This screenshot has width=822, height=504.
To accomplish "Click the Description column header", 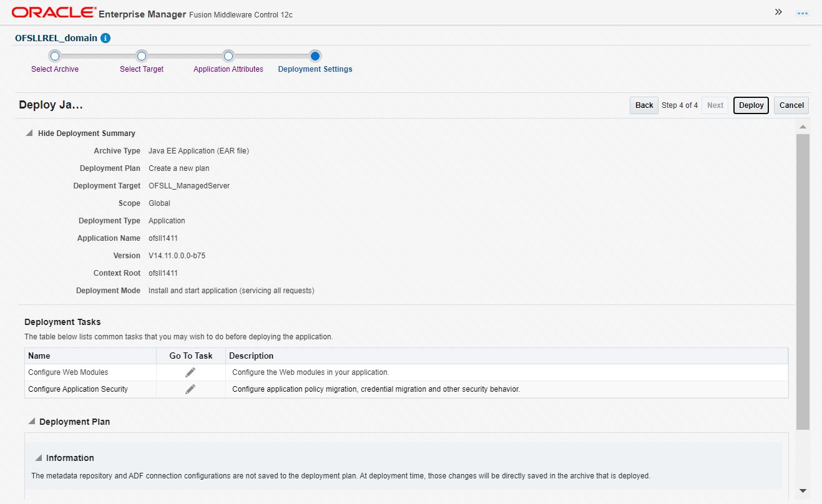I will [x=507, y=356].
